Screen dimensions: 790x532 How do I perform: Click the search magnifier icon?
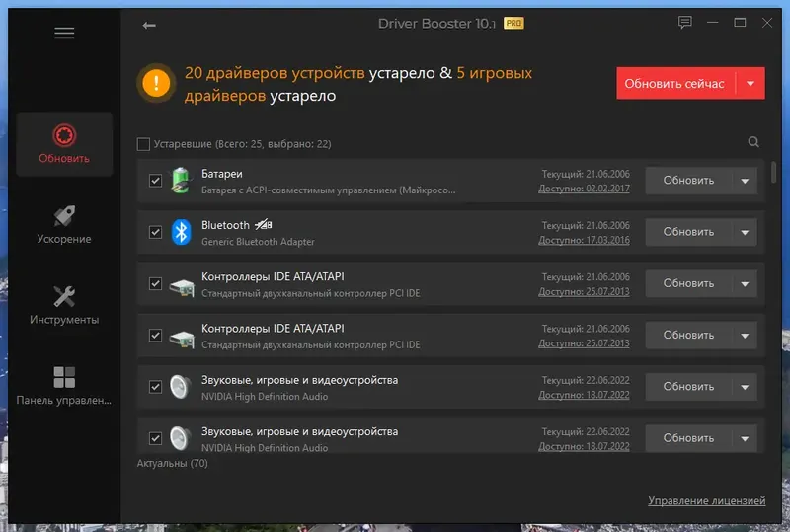coord(753,142)
